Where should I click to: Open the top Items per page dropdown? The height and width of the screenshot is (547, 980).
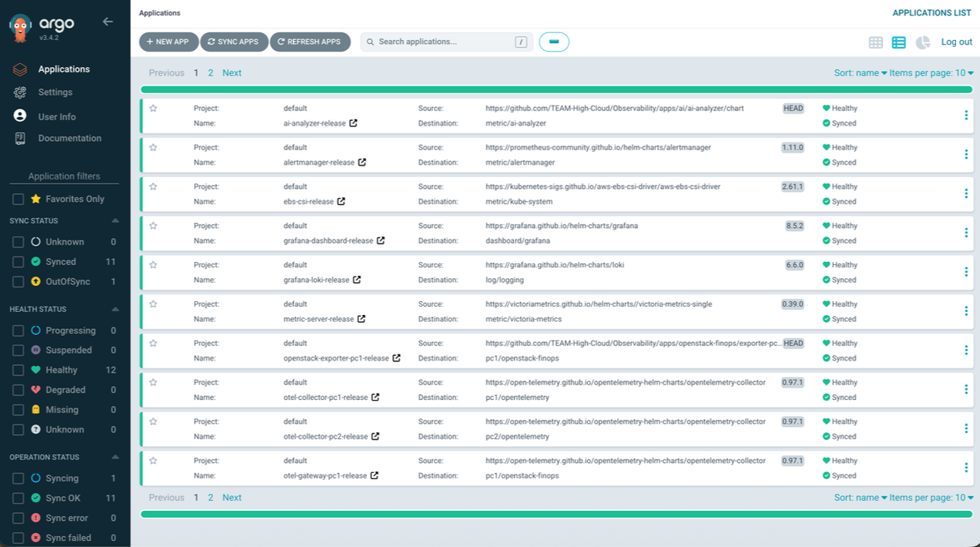coord(931,73)
